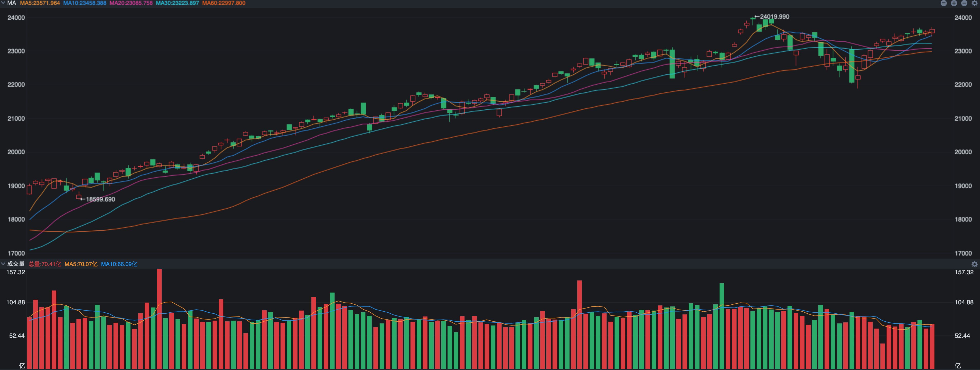This screenshot has width=980, height=370.
Task: Click the 24019.990 high price marker
Action: coord(774,17)
